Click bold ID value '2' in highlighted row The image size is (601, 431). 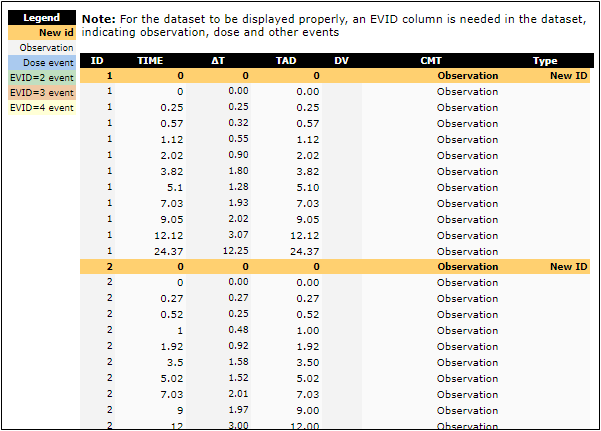click(x=110, y=266)
